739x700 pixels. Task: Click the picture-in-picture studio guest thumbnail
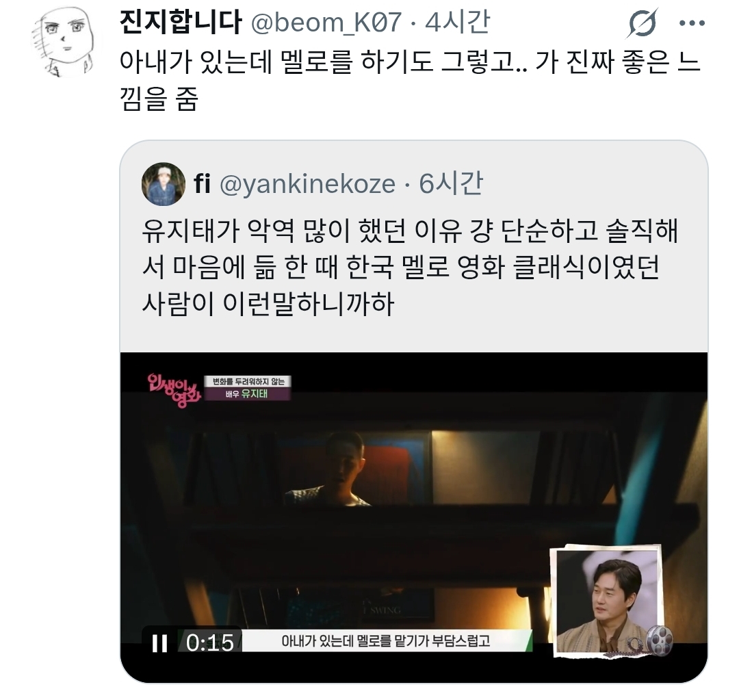tap(608, 601)
